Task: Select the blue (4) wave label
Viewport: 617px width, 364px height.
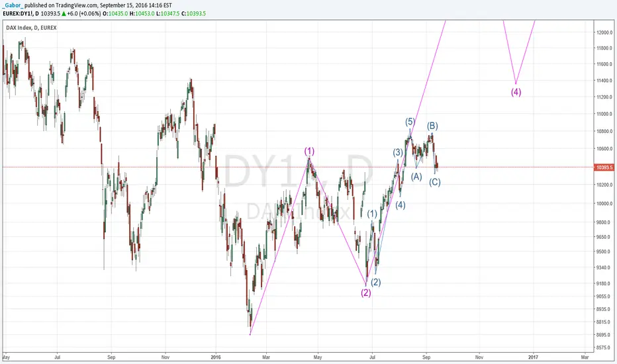Action: click(400, 205)
